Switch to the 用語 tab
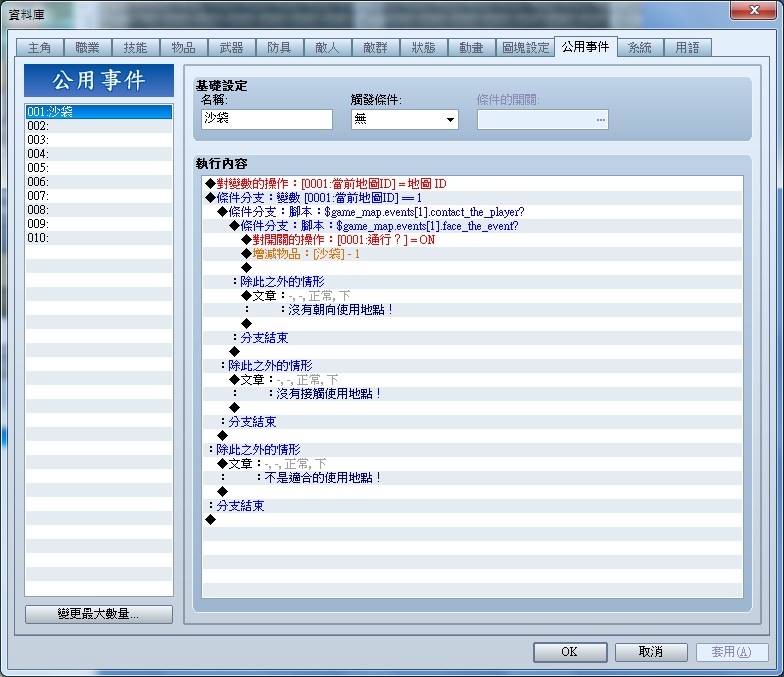The image size is (784, 677). 688,48
